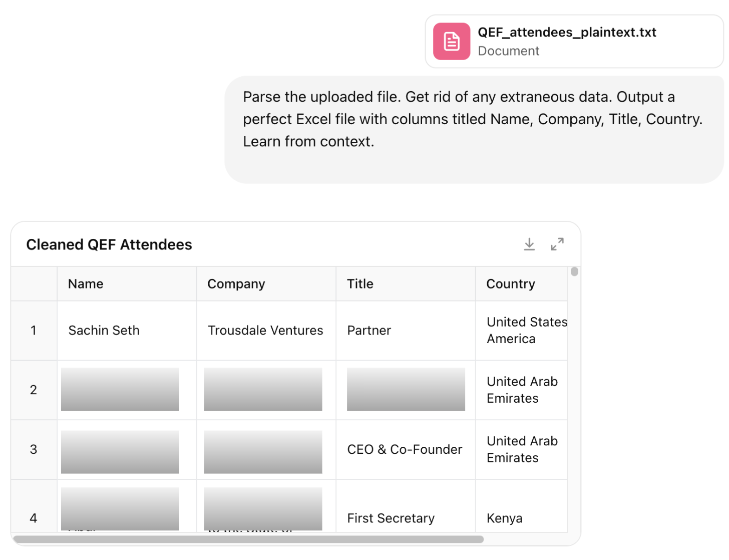Select the Partner title cell
This screenshot has width=729, height=560.
(x=369, y=331)
